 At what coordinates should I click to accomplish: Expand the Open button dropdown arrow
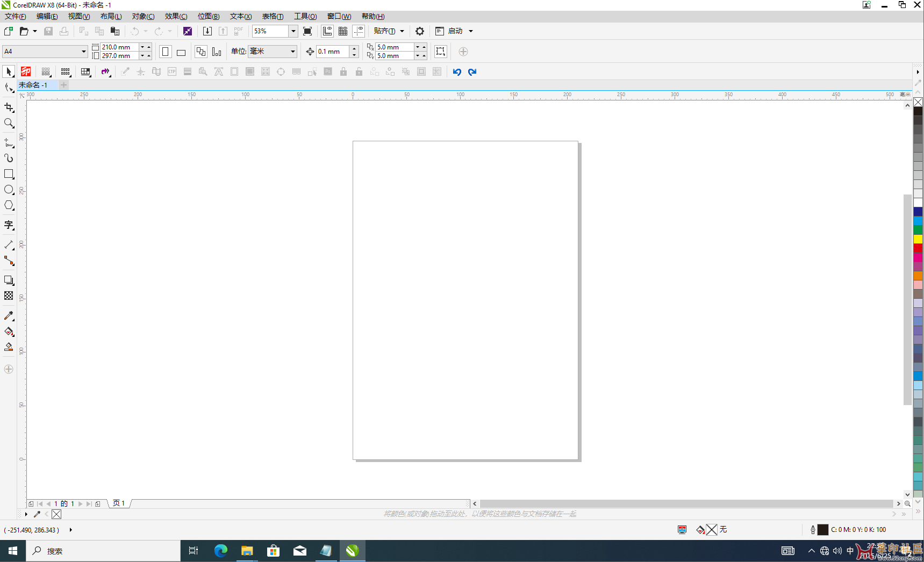[35, 31]
